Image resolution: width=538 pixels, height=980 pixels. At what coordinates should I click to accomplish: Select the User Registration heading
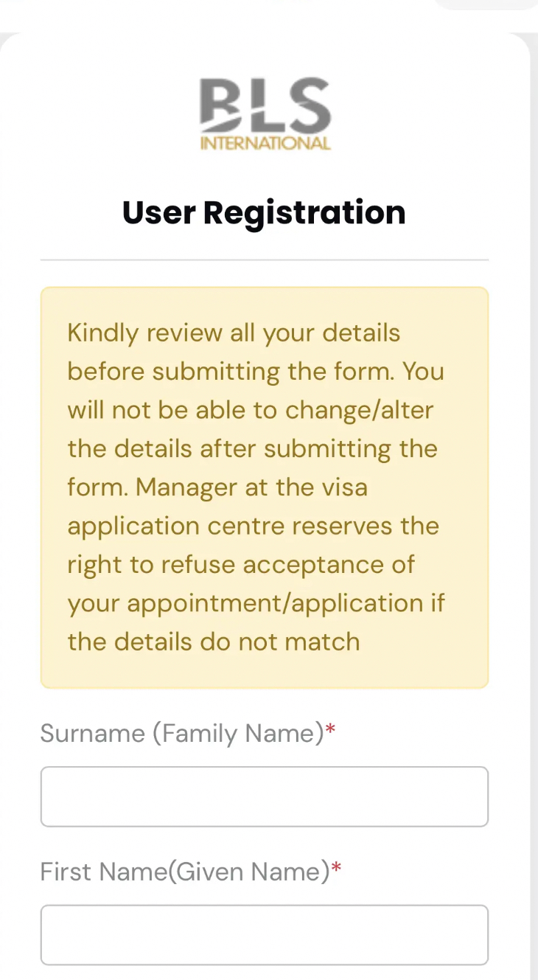[x=264, y=212]
